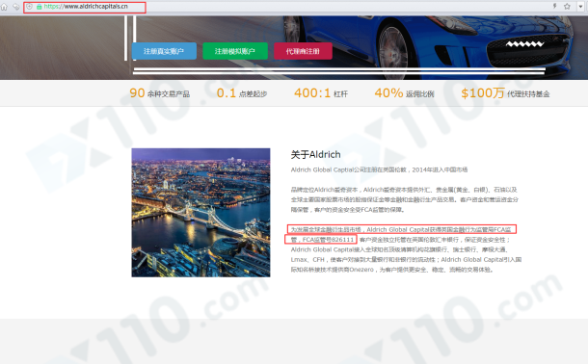
Task: Click the green padlock HTTPS icon
Action: click(39, 7)
